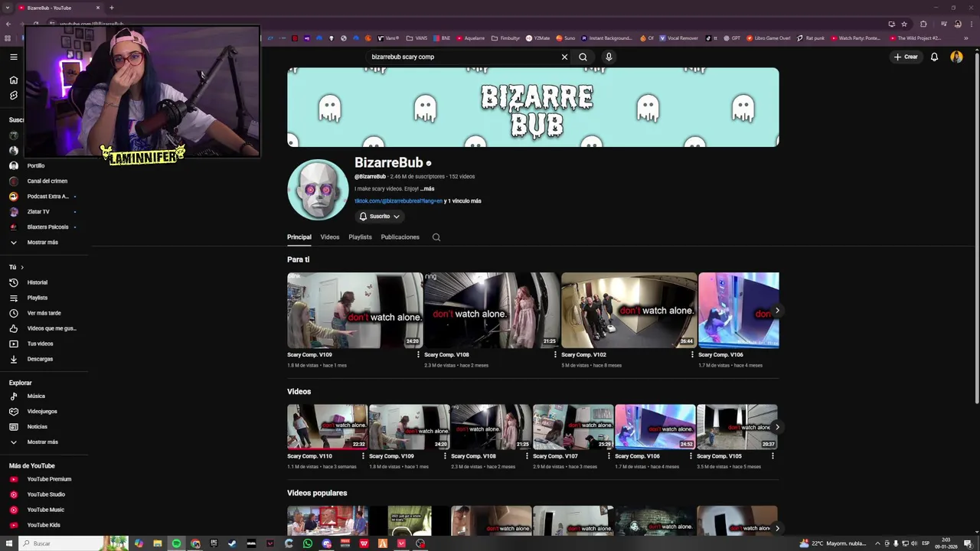
Task: Open WhatsApp from the taskbar
Action: [308, 543]
